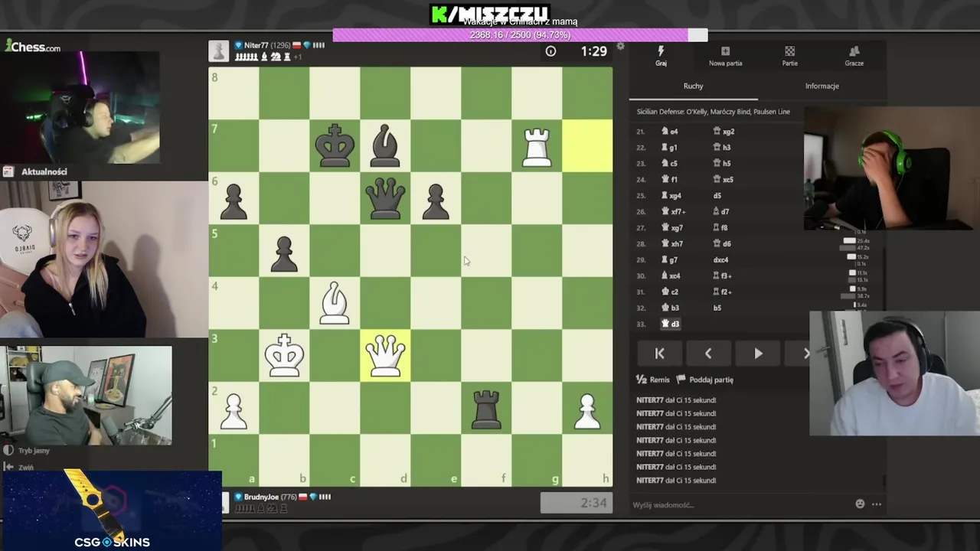Step back one move
Screen dimensions: 980x551
point(708,354)
